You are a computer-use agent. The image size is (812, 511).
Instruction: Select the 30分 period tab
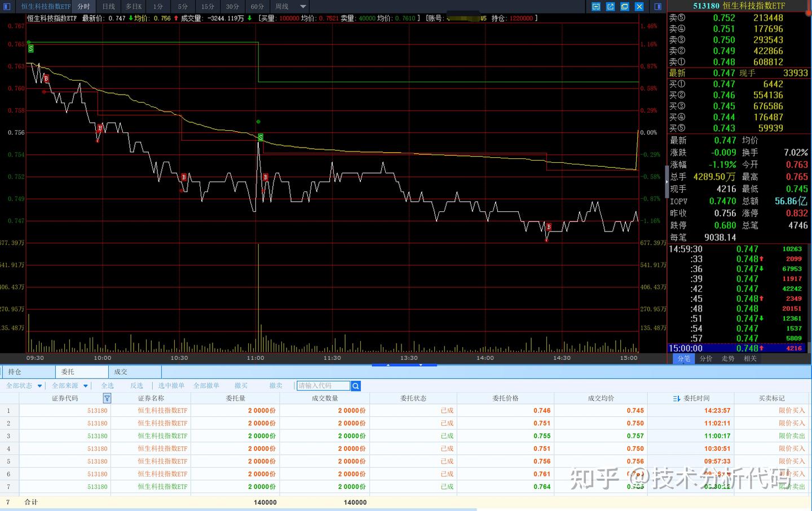pos(233,7)
